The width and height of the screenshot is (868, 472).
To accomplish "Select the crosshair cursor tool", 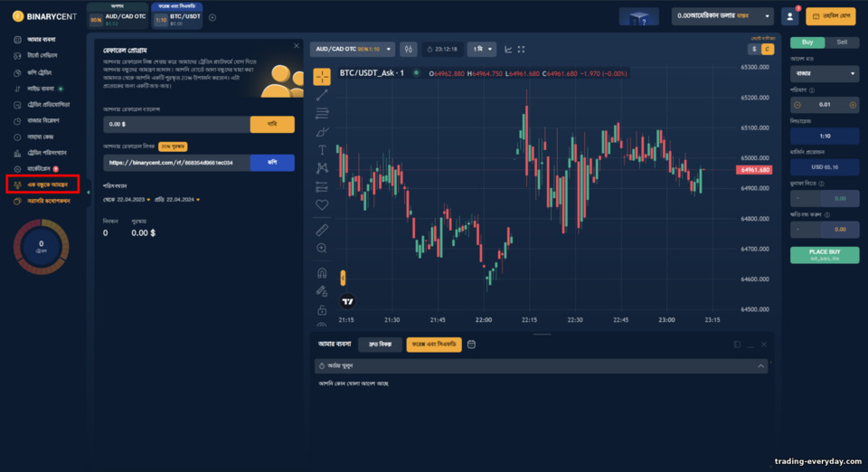I will coord(322,77).
